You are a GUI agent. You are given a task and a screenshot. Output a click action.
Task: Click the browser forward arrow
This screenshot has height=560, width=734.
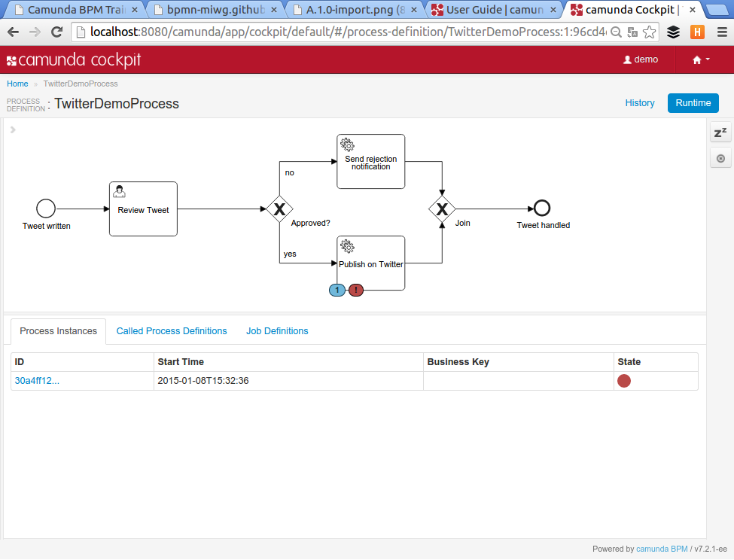coord(35,32)
